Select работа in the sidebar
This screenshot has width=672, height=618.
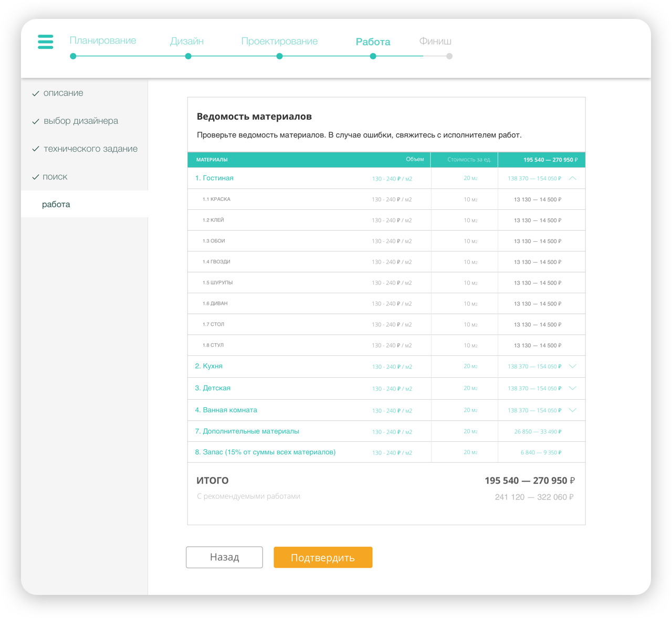[x=56, y=205]
